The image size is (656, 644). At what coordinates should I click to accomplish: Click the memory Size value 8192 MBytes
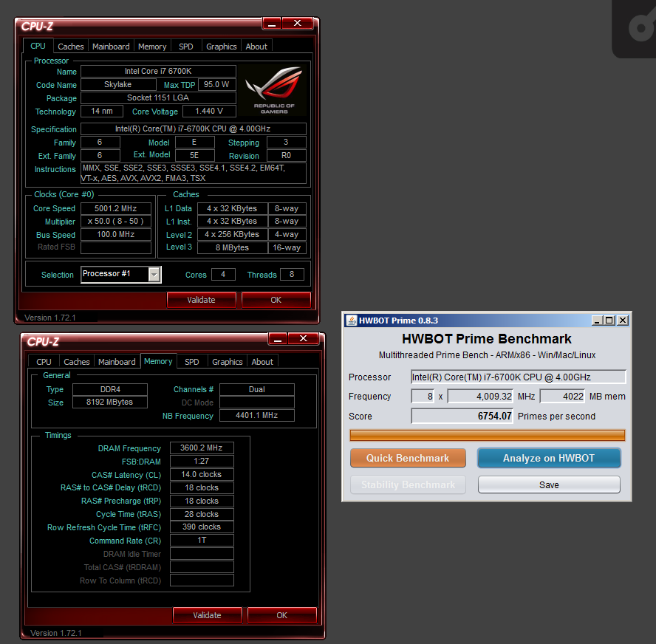[x=110, y=402]
